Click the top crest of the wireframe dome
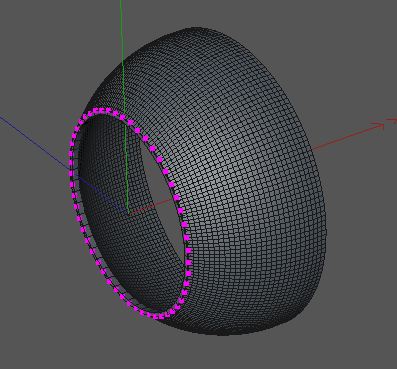Image resolution: width=397 pixels, height=369 pixels. [x=197, y=29]
